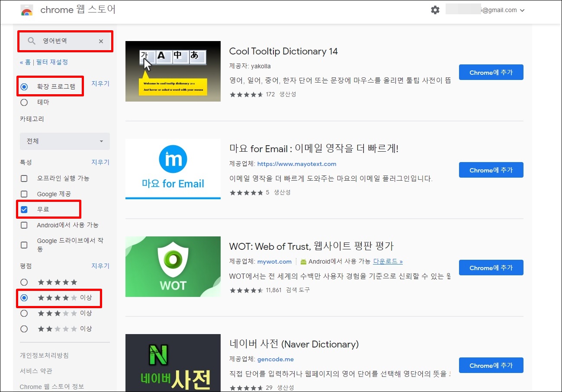Check the Google 제공 checkbox
Viewport: 562px width, 392px height.
click(24, 194)
